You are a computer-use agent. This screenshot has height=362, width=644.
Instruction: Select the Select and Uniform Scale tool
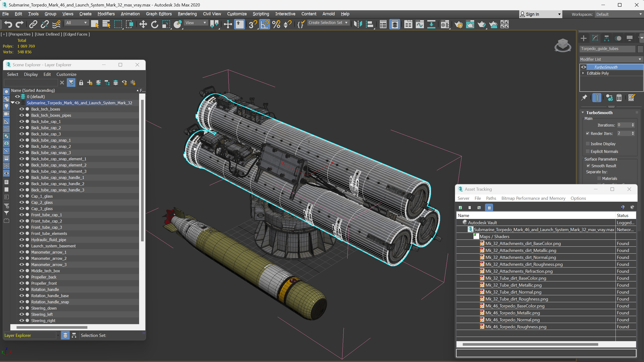point(166,24)
